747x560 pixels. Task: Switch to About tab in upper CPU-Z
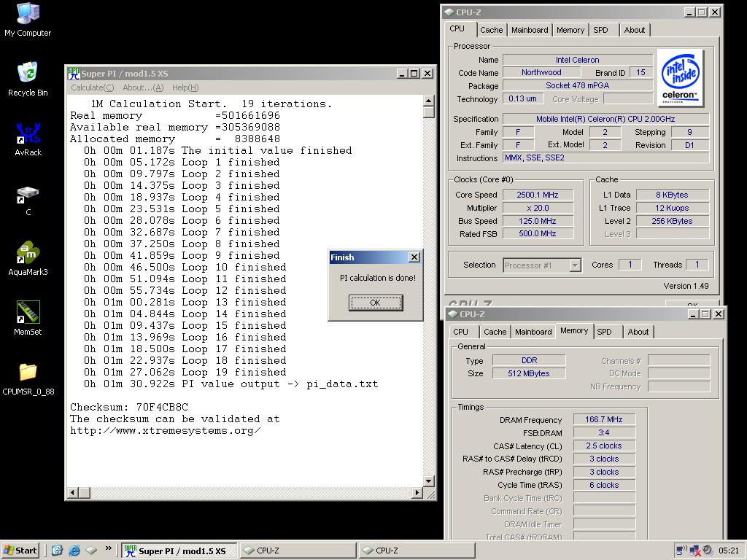pos(635,30)
